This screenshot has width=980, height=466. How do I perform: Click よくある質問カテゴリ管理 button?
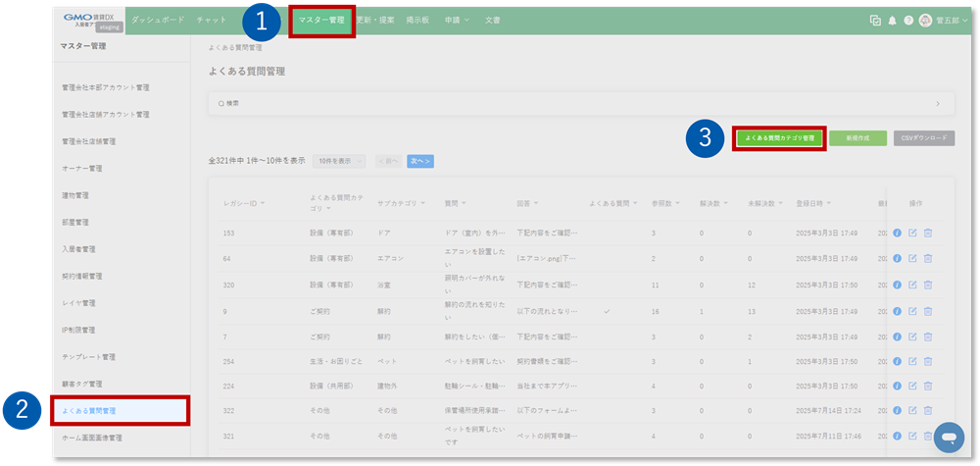point(779,138)
